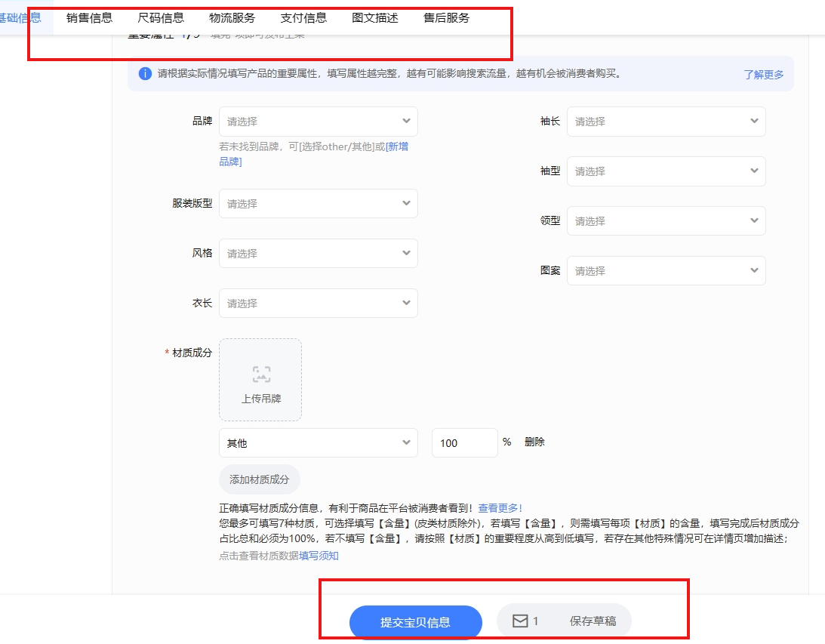Select the 服装版型 dropdown
825x644 pixels.
(318, 204)
